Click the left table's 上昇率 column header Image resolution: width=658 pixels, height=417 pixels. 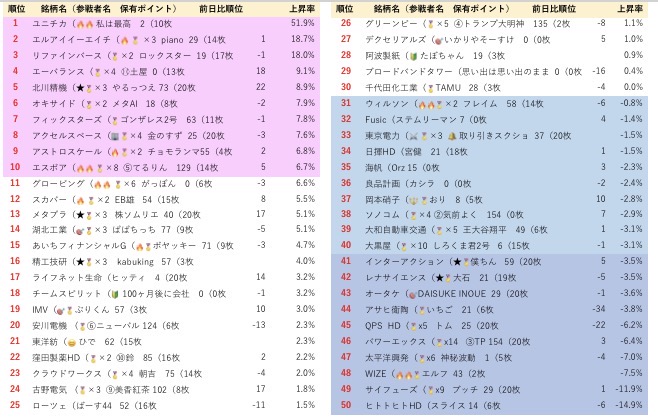(301, 8)
